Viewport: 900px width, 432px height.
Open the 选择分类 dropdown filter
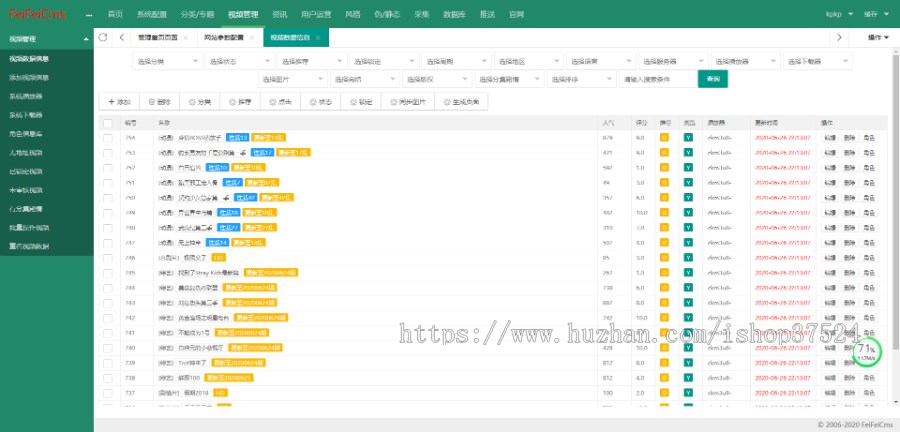point(165,61)
